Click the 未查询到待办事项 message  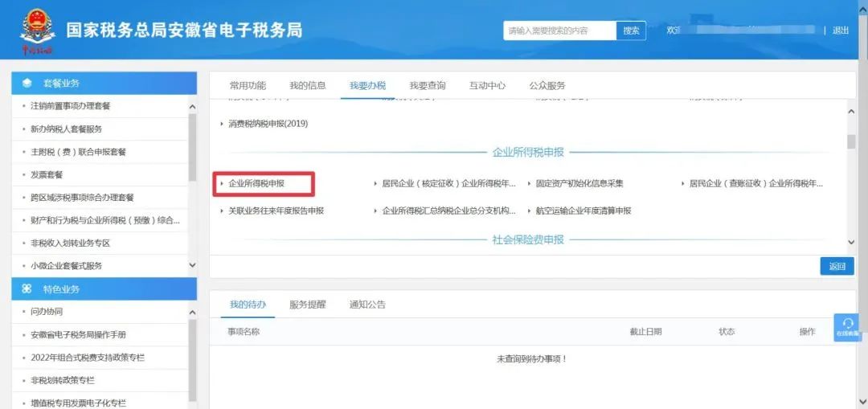(x=531, y=358)
